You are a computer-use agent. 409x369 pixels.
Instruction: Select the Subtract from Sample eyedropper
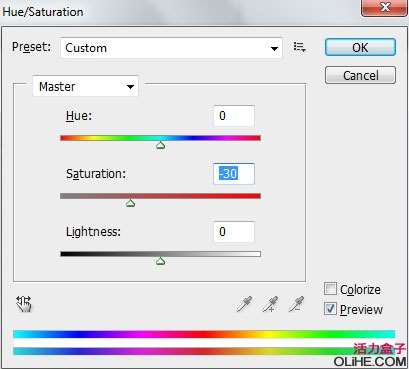coord(296,304)
